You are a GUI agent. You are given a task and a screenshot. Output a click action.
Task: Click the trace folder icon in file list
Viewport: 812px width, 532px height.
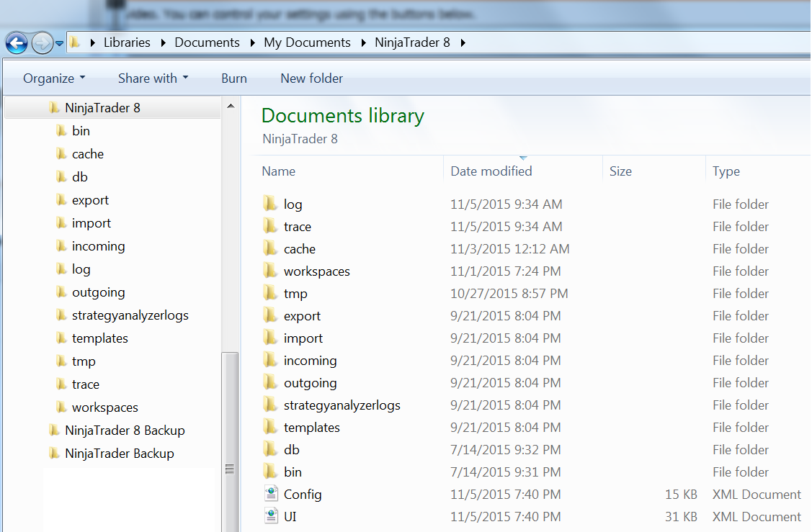pos(269,226)
